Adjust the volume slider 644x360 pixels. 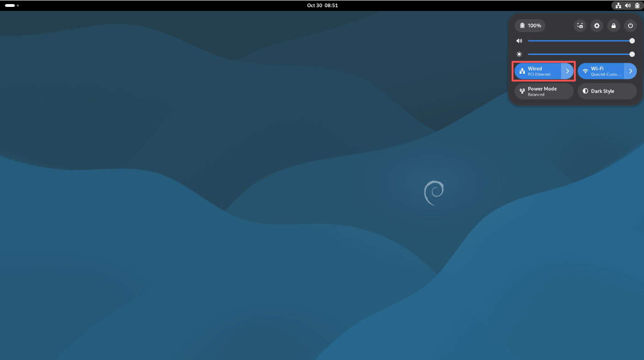coord(580,41)
